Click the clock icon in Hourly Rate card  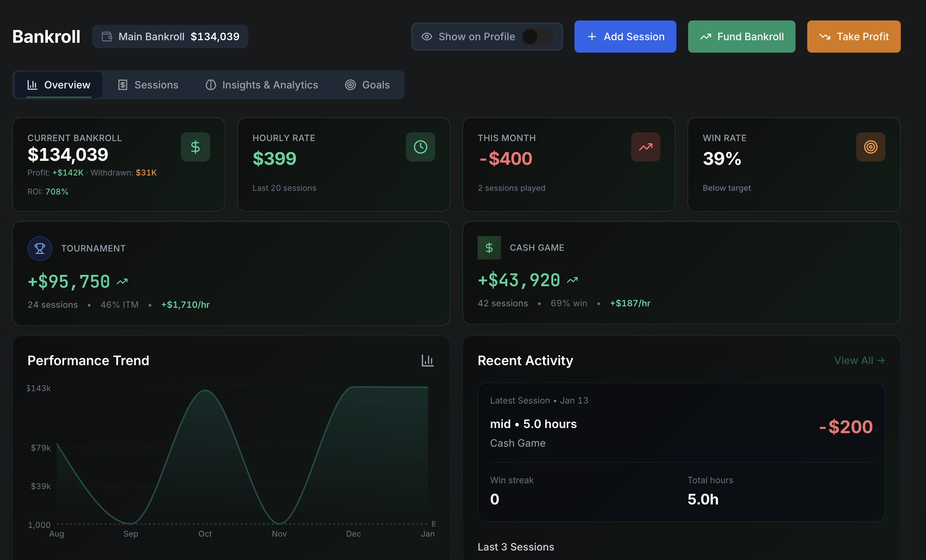[x=420, y=147]
